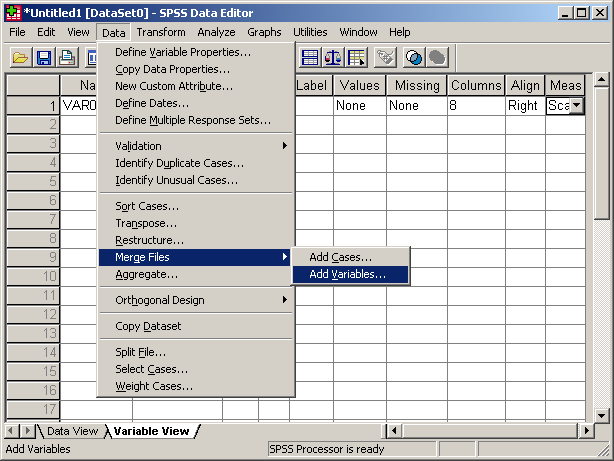Click the Save file floppy icon
The image size is (614, 461).
click(x=43, y=58)
